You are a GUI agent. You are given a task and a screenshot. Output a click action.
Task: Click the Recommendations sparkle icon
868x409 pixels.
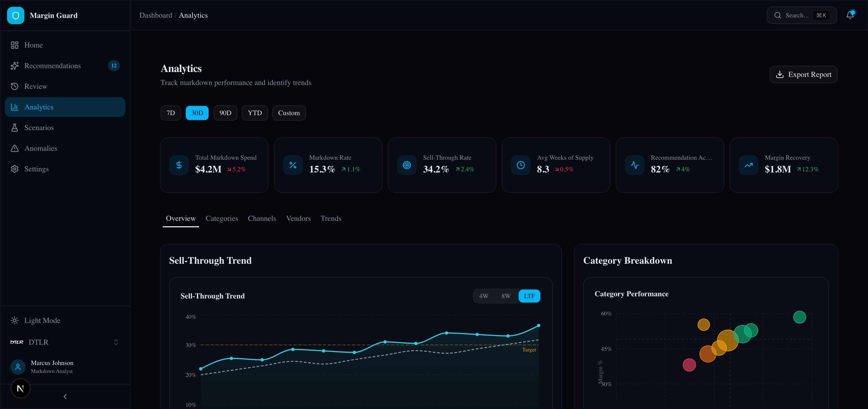pyautogui.click(x=14, y=66)
